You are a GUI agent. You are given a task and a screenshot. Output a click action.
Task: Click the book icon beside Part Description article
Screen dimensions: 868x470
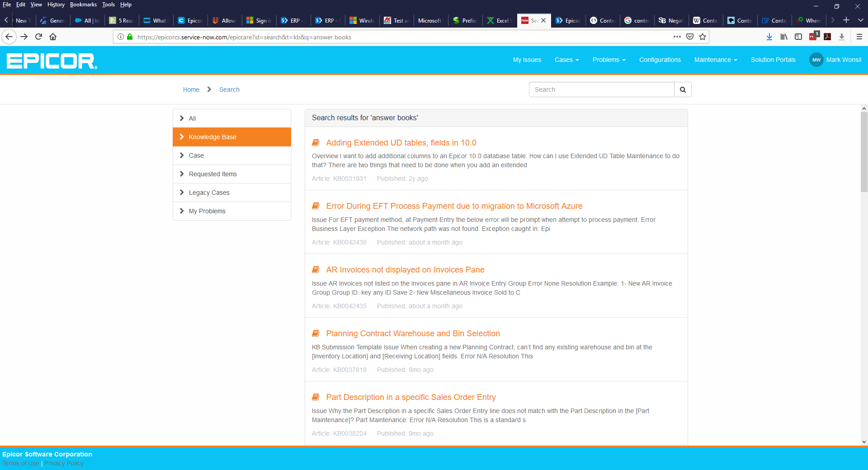coord(316,397)
